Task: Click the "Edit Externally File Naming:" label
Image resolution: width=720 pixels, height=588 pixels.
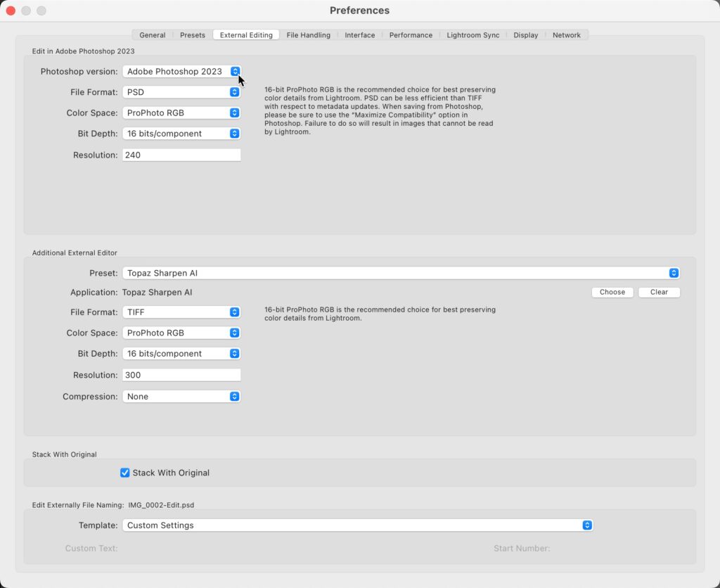Action: [78, 505]
